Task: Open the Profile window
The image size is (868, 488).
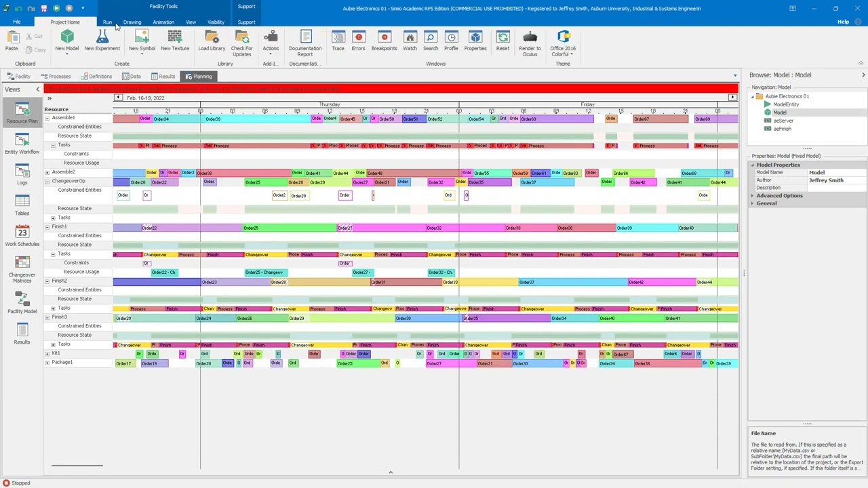Action: (451, 41)
